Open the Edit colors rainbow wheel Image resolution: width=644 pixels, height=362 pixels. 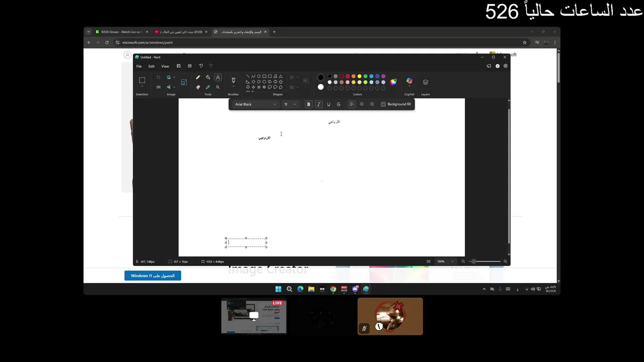coord(393,82)
